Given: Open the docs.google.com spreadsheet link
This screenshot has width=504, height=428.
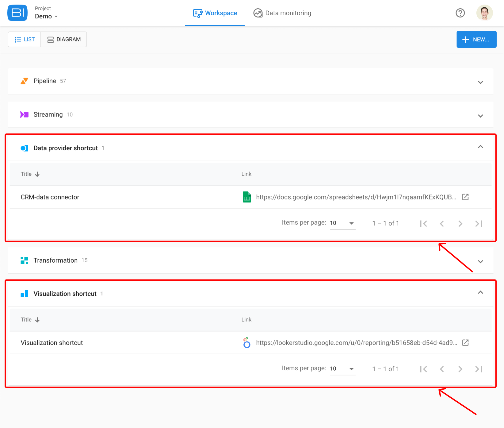Looking at the screenshot, I should tap(356, 197).
